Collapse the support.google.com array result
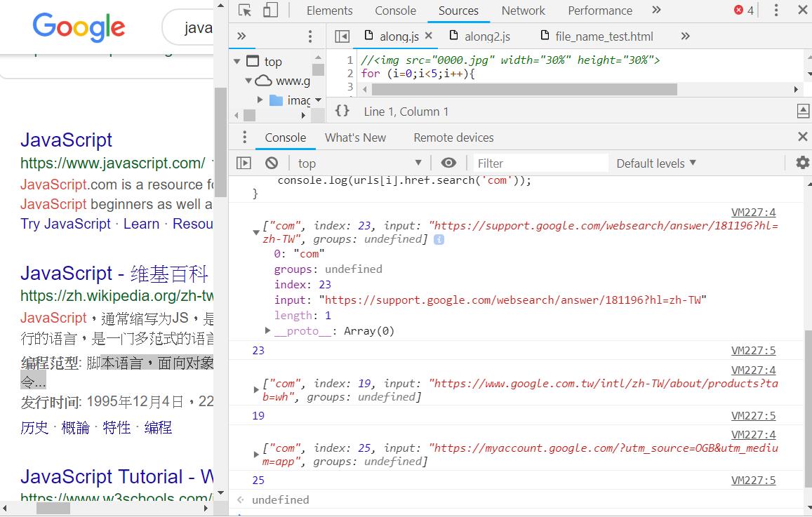This screenshot has height=517, width=812. click(256, 233)
